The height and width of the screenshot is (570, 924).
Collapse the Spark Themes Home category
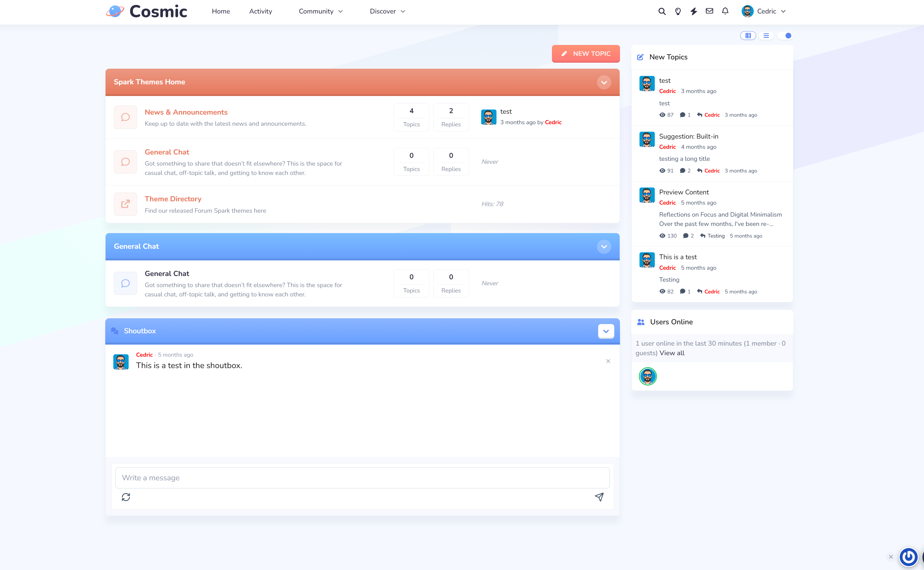[x=604, y=82]
